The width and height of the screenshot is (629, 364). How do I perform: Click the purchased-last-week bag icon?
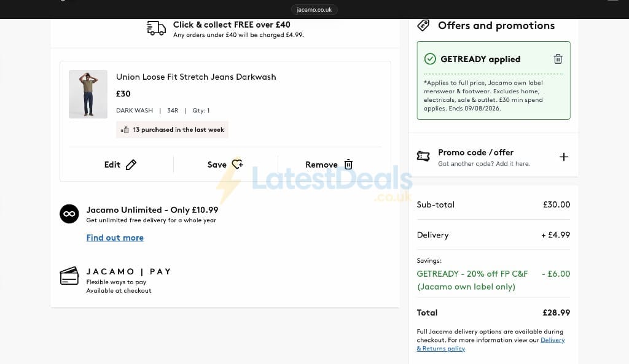125,130
